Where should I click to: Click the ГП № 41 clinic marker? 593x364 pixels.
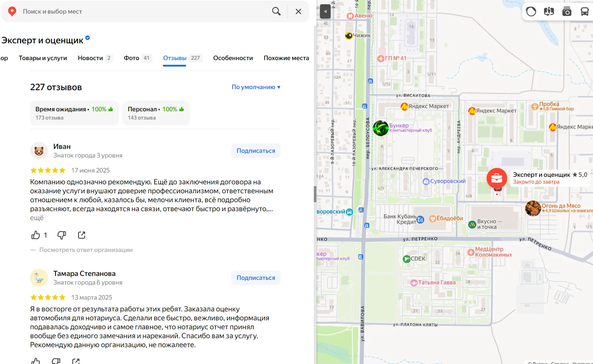[x=381, y=58]
